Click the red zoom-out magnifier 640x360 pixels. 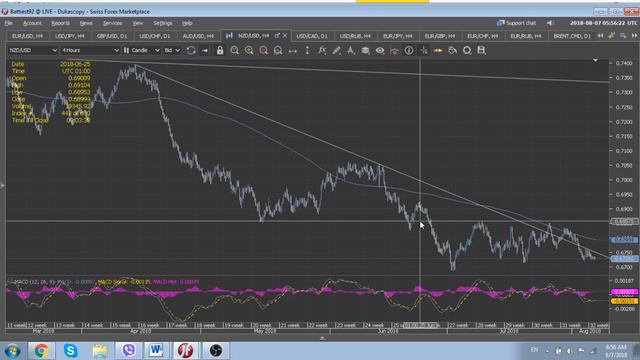click(264, 50)
